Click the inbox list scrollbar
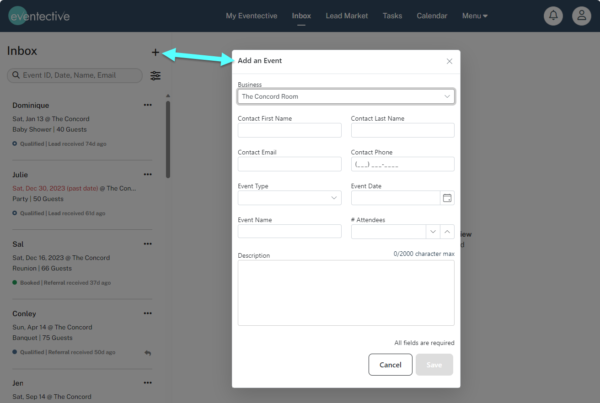 [x=168, y=139]
